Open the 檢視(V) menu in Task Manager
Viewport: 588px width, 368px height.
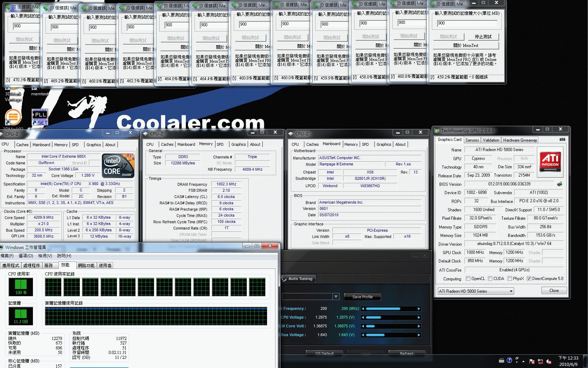45,256
